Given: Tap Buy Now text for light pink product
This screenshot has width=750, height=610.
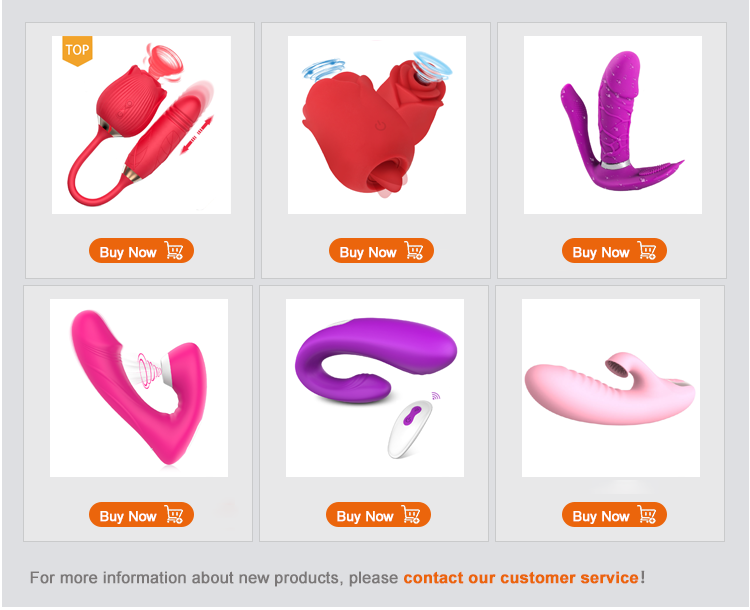Looking at the screenshot, I should [x=601, y=516].
